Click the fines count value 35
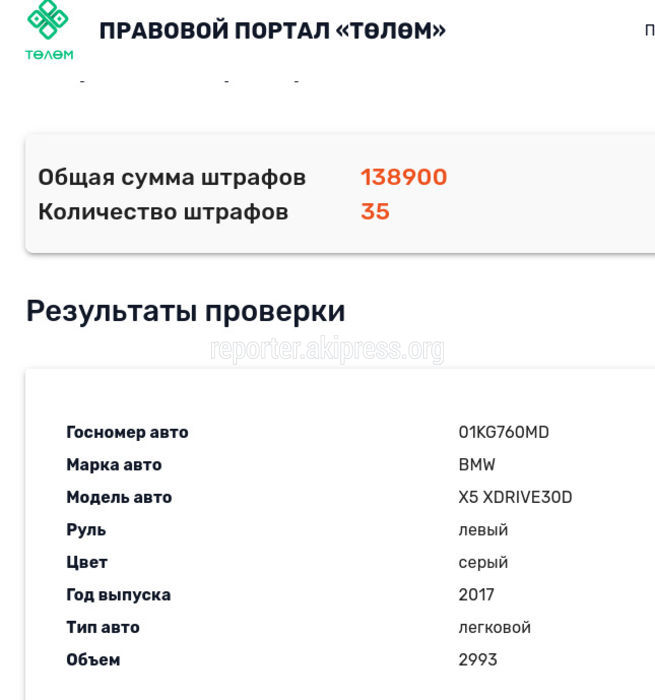The width and height of the screenshot is (655, 700). click(x=375, y=212)
